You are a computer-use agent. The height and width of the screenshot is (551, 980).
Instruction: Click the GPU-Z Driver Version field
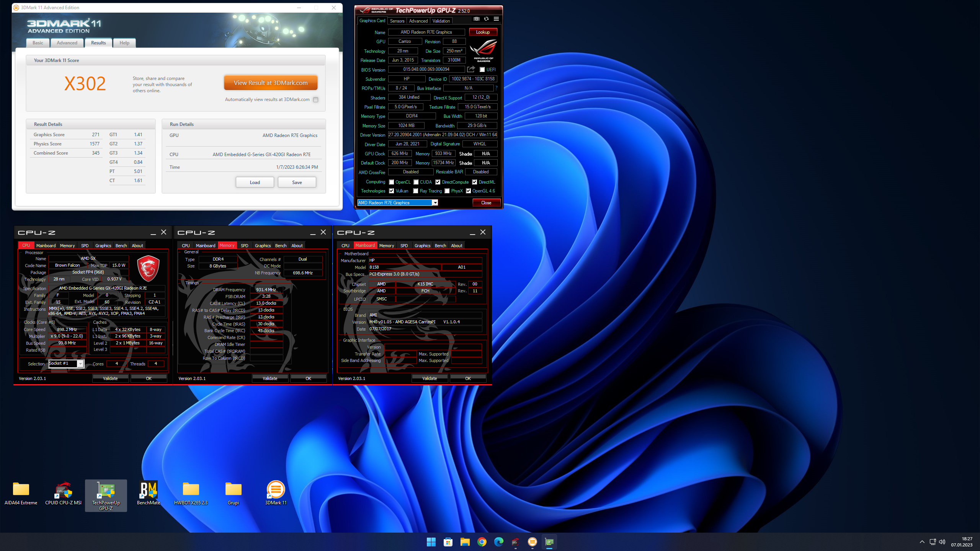coord(443,135)
